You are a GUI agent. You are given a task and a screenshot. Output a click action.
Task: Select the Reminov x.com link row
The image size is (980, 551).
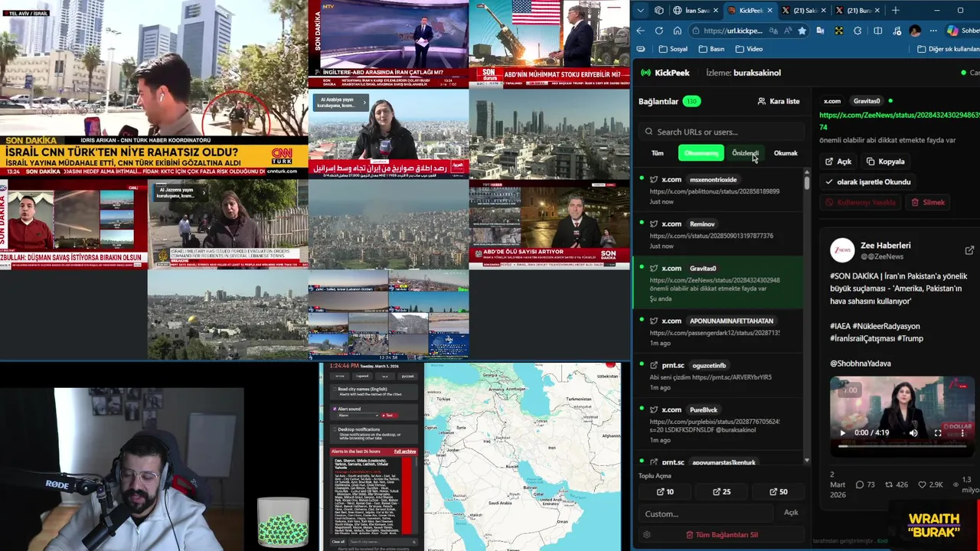pyautogui.click(x=718, y=235)
